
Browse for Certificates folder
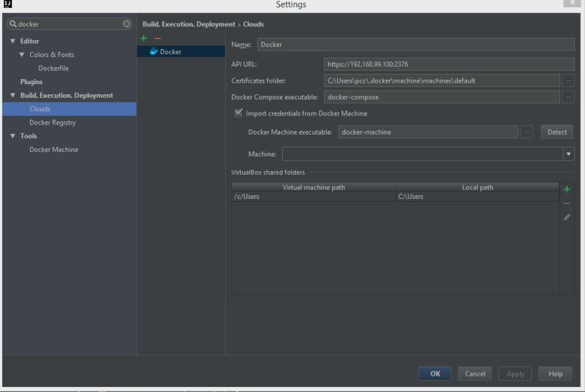pos(568,80)
